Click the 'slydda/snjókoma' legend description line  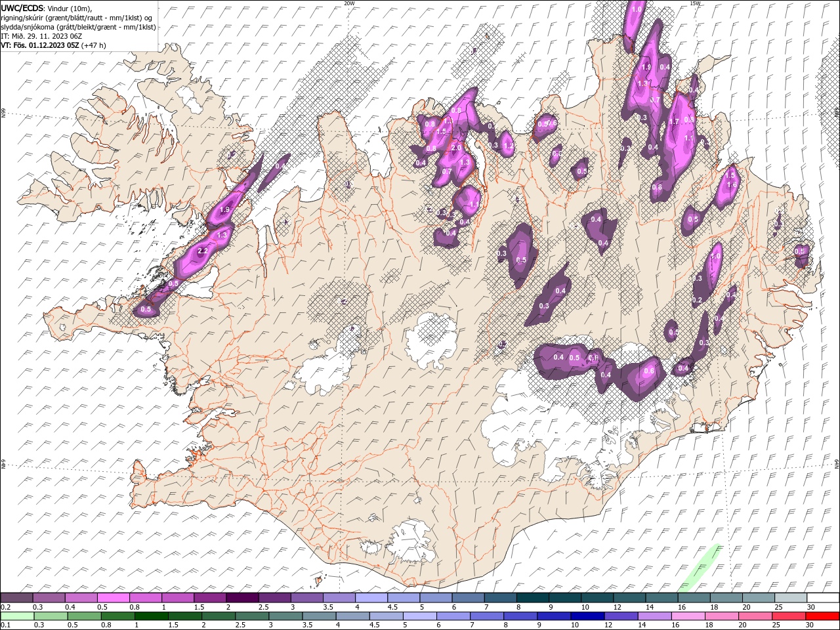[78, 27]
